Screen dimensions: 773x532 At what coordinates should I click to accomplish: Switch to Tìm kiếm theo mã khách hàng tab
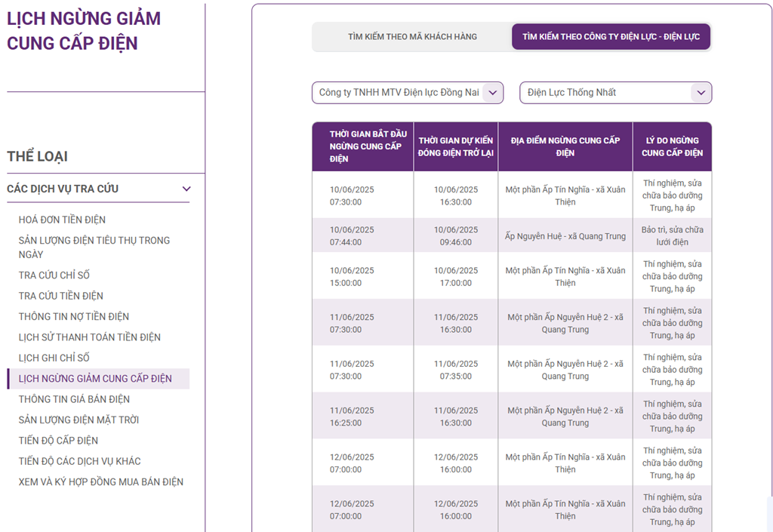point(412,36)
